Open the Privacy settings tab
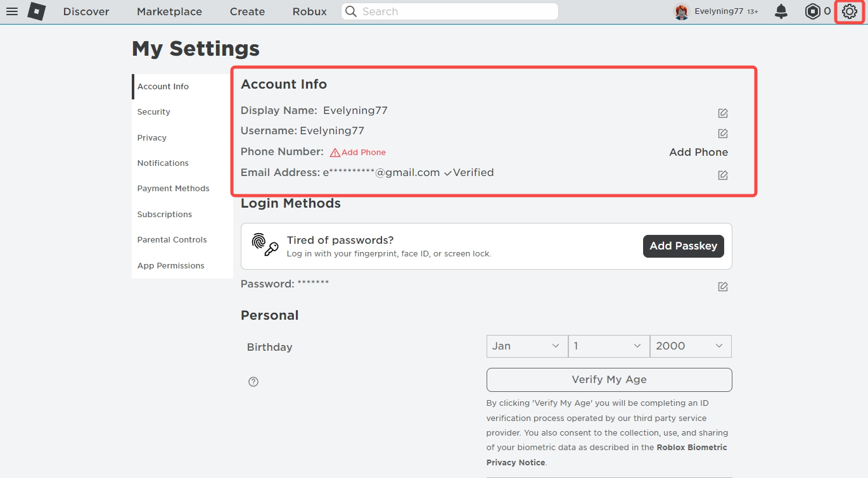The height and width of the screenshot is (478, 868). pos(152,138)
